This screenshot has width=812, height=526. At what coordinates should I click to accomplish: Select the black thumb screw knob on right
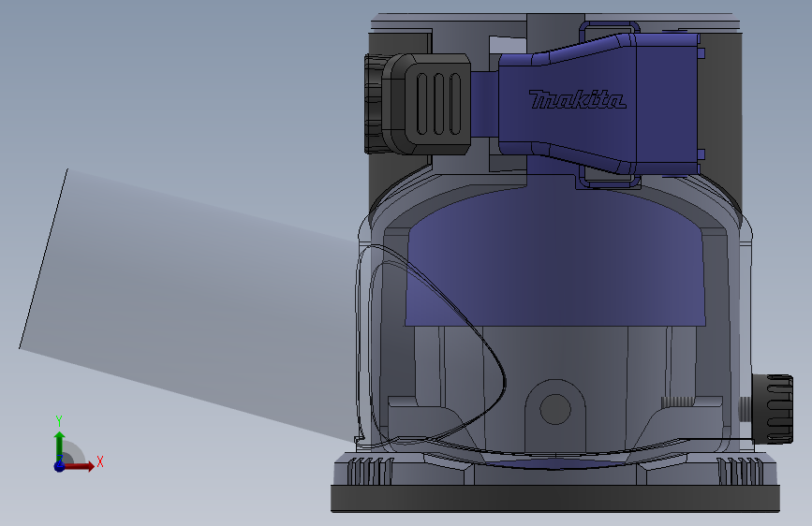[x=773, y=410]
